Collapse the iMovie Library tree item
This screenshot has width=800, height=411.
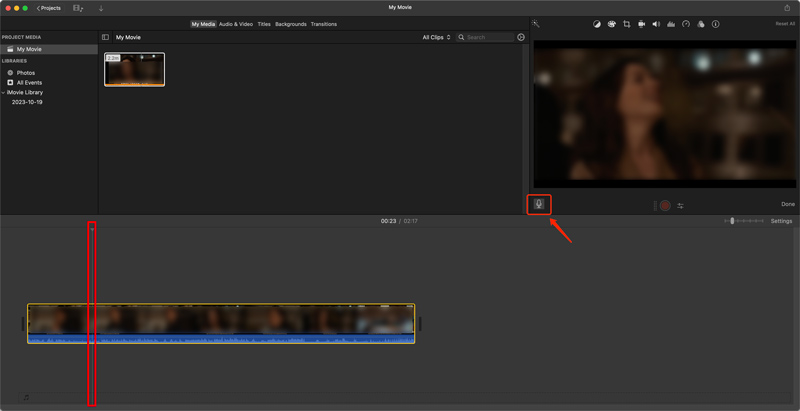4,92
